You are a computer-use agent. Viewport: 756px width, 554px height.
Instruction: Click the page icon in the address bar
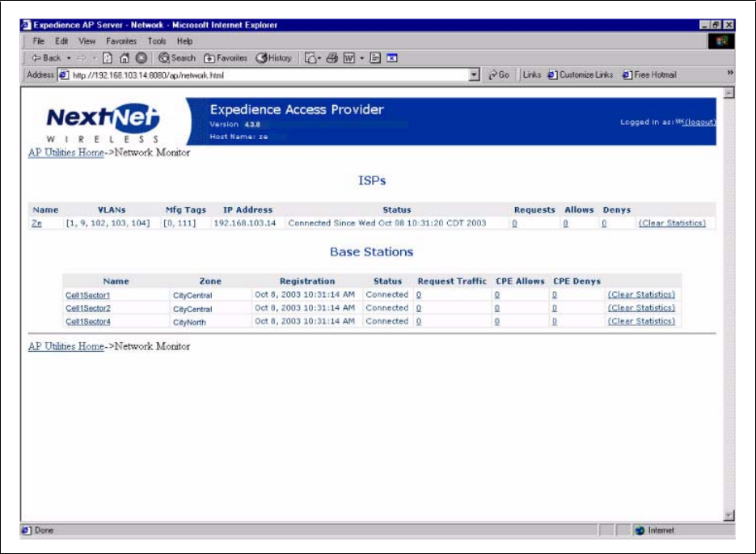[x=64, y=75]
